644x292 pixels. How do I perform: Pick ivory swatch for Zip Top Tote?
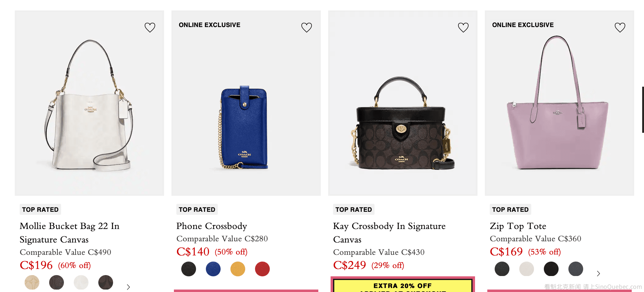click(527, 269)
